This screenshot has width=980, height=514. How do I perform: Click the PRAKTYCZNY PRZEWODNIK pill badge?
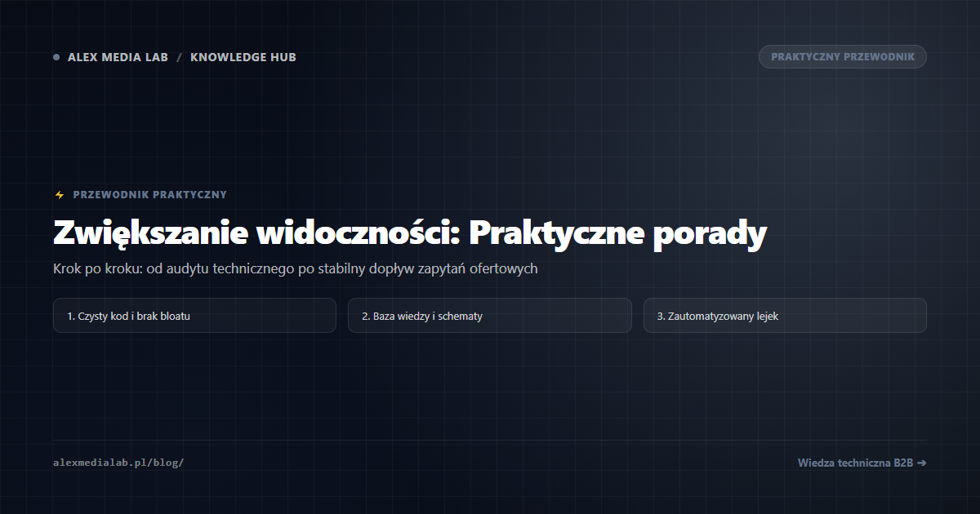(843, 57)
